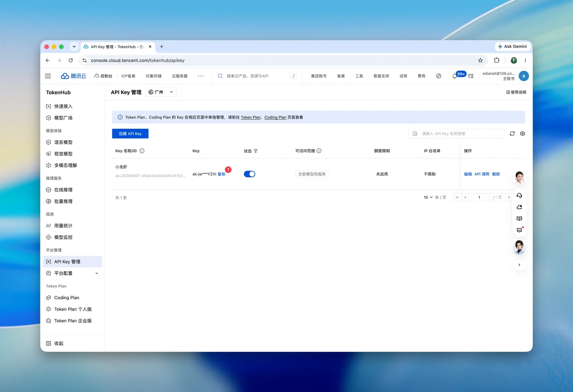The image size is (573, 392).
Task: Click the 全部模型和服务 scope tag
Action: [x=312, y=174]
